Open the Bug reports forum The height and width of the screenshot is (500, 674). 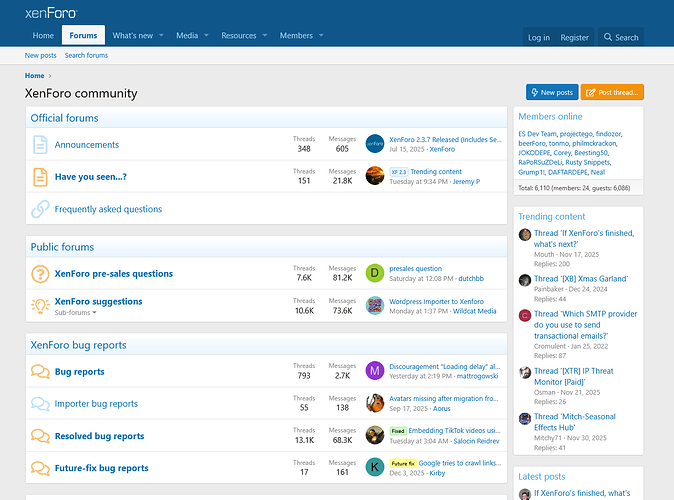[80, 372]
